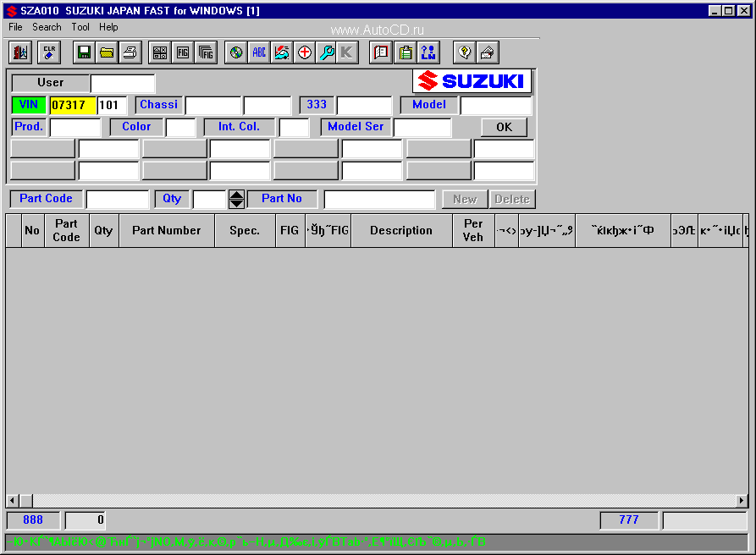The height and width of the screenshot is (555, 756).
Task: Click the Model Ser input field
Action: pyautogui.click(x=422, y=127)
